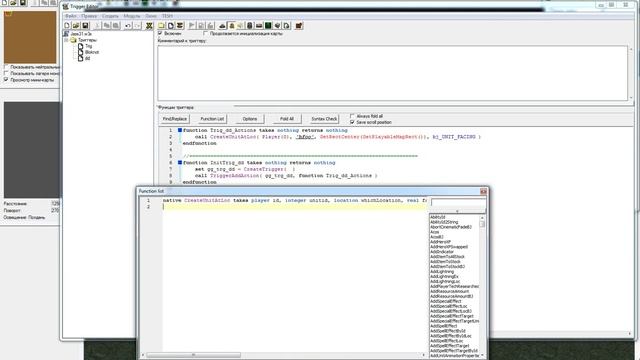This screenshot has height=360, width=640.
Task: Close the Function list window
Action: (x=483, y=191)
